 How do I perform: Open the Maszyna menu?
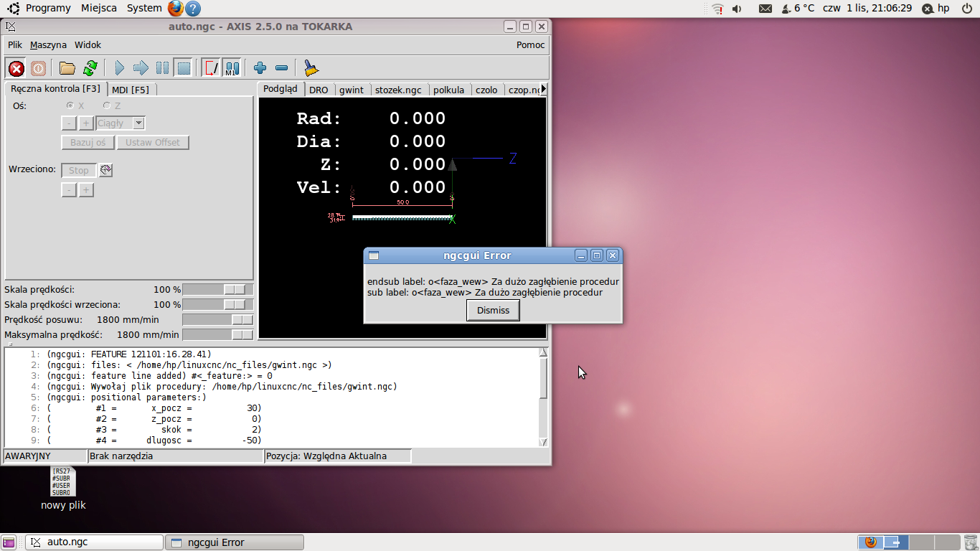tap(48, 44)
